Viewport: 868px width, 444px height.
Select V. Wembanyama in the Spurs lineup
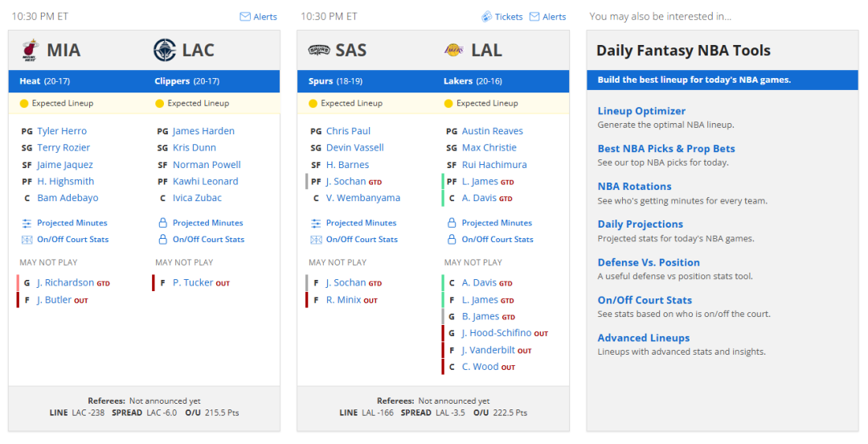pyautogui.click(x=363, y=198)
